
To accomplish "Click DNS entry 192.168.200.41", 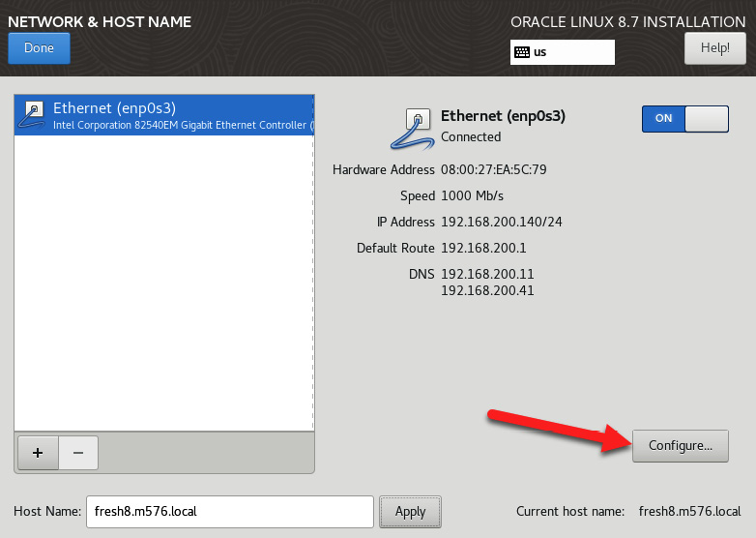I will (x=487, y=290).
